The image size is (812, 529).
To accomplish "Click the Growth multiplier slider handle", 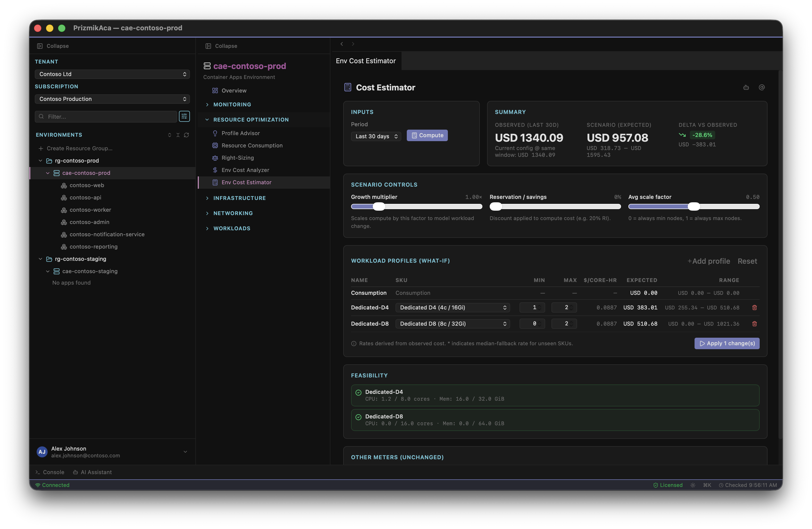I will (379, 206).
